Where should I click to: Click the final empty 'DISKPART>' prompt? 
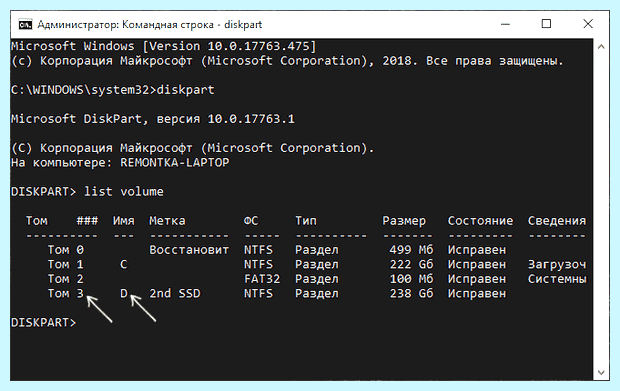tap(43, 323)
